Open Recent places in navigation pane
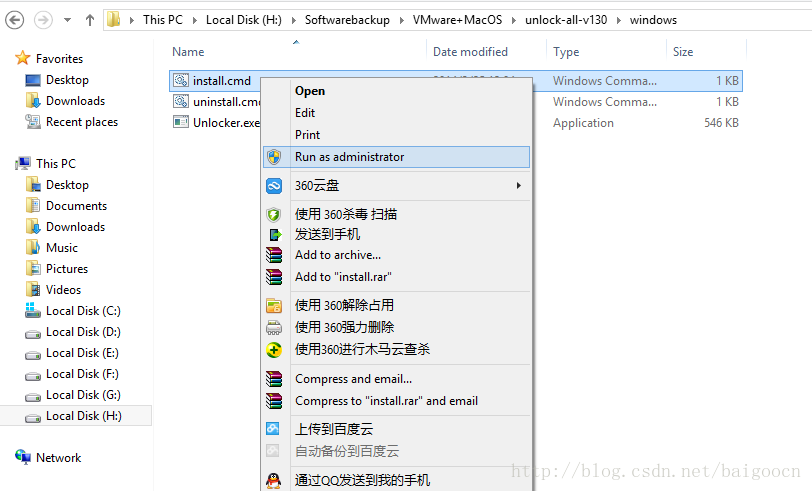 point(82,122)
